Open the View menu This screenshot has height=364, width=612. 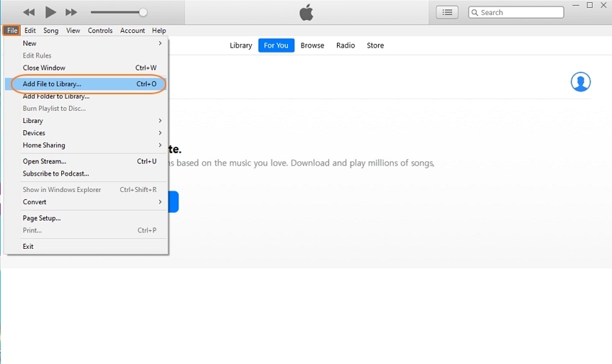73,30
